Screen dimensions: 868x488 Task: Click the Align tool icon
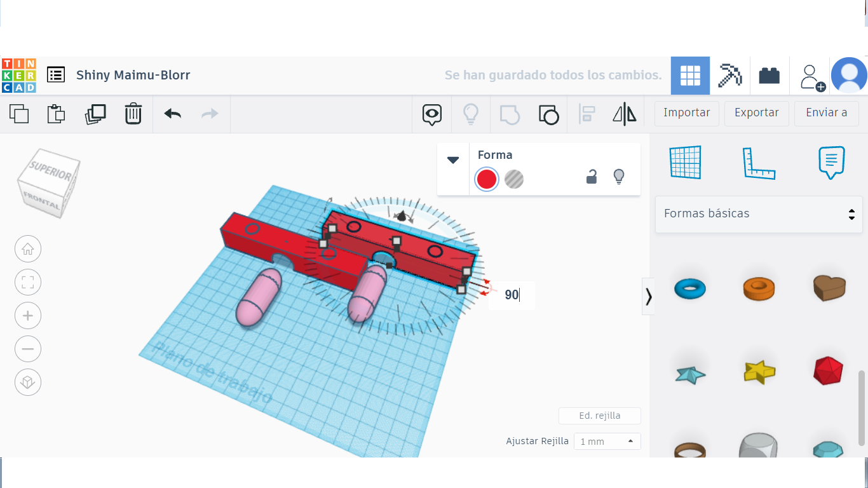point(587,114)
